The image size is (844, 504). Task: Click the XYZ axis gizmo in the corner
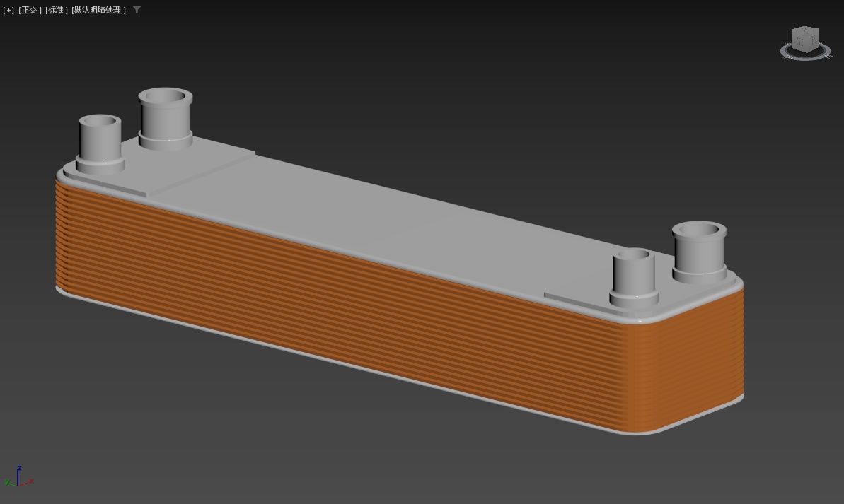tap(18, 478)
